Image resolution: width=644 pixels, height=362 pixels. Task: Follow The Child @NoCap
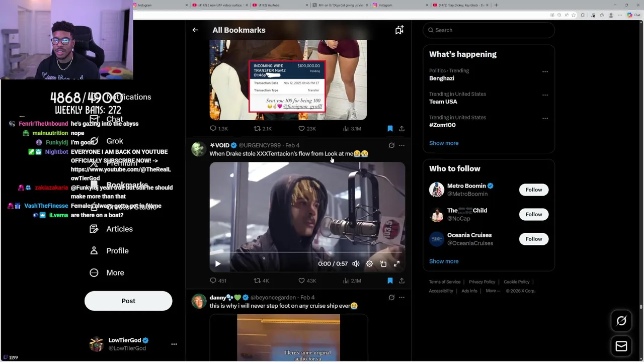tap(534, 214)
